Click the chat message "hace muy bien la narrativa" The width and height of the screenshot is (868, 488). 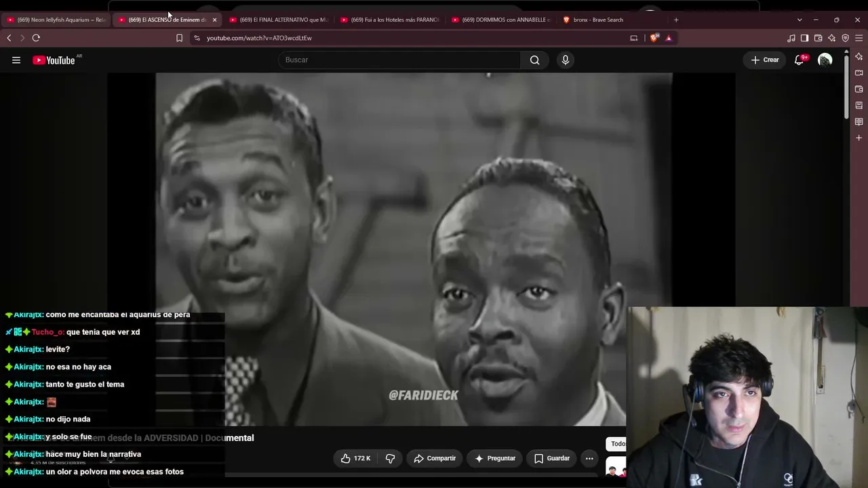tap(94, 454)
